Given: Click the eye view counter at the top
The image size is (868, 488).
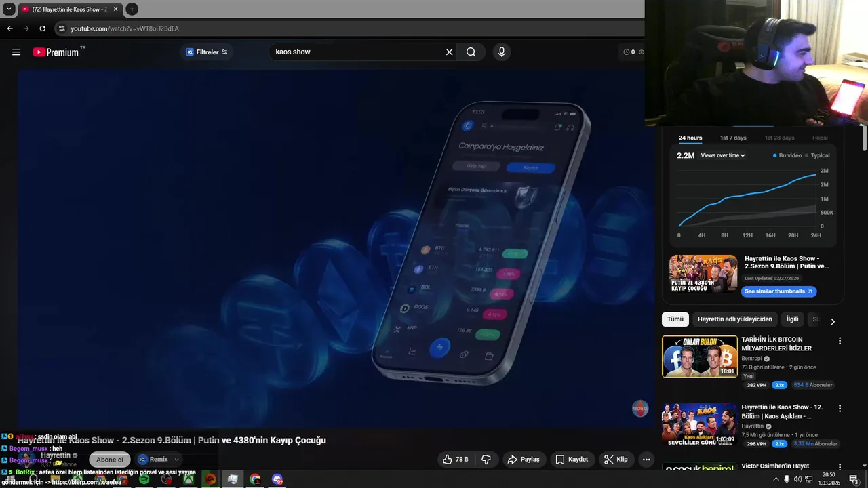Looking at the screenshot, I should point(642,52).
